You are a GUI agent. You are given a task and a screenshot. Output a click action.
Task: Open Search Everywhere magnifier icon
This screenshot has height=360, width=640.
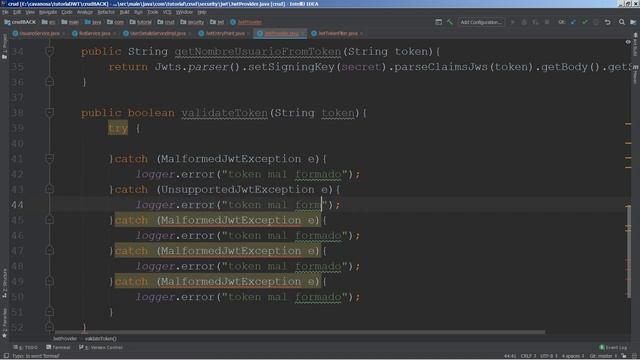click(622, 22)
